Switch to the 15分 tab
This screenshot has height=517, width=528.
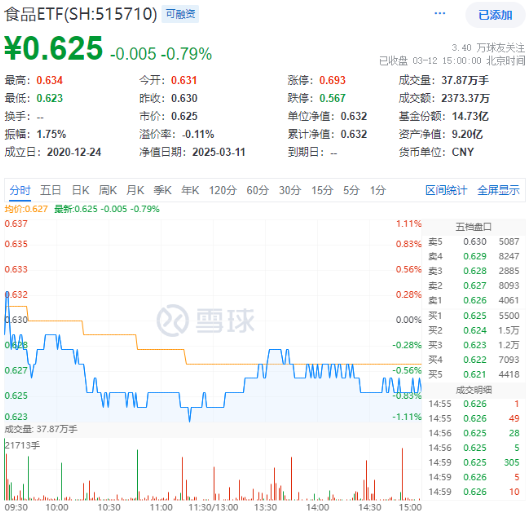322,190
